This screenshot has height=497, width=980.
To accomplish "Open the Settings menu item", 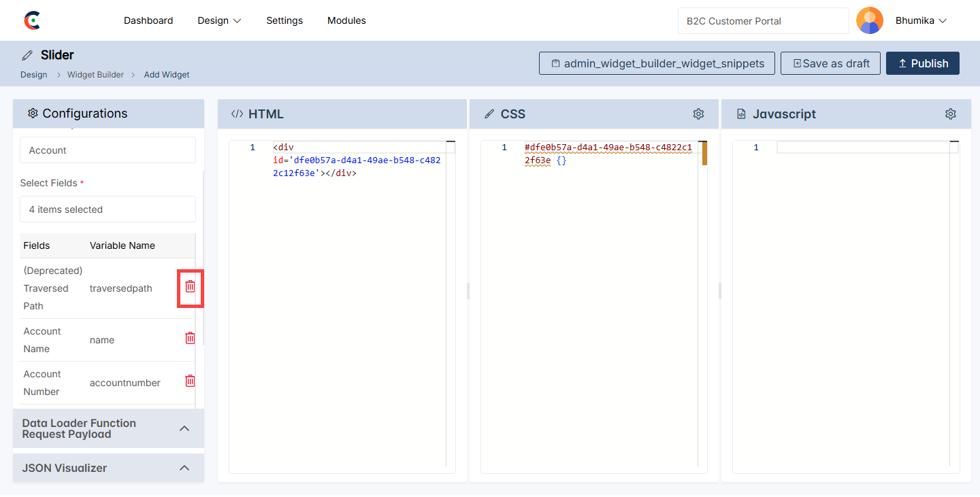I will tap(284, 20).
